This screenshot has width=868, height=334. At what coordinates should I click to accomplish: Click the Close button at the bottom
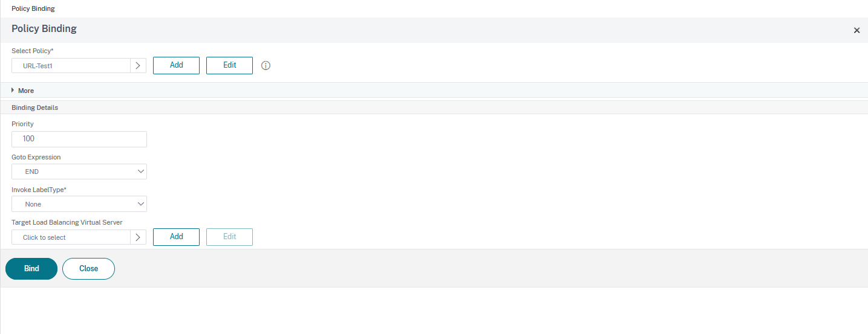tap(88, 269)
